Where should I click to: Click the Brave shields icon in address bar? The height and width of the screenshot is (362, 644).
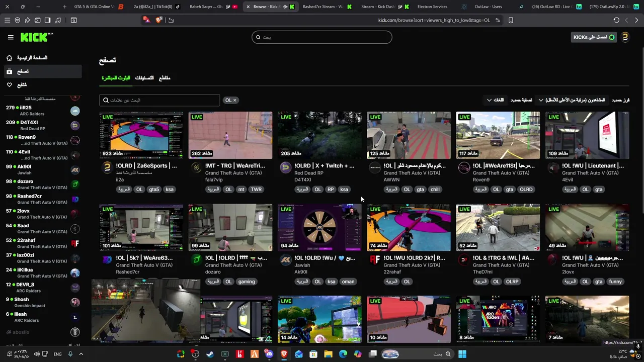click(159, 20)
